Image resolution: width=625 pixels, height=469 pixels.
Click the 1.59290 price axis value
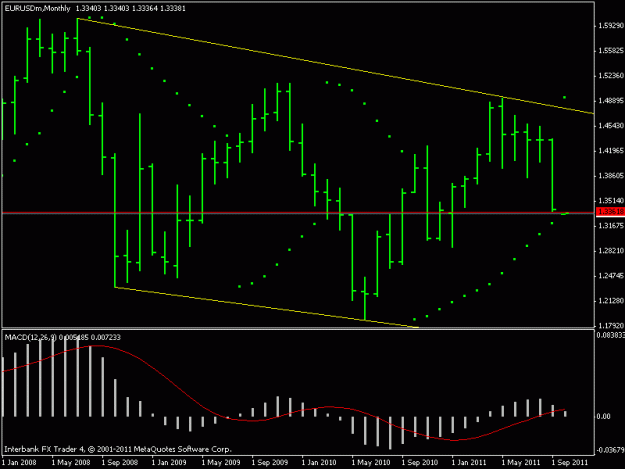(611, 26)
